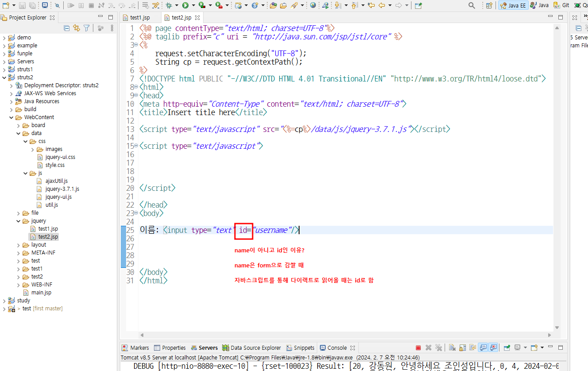Click the Open Console icon
This screenshot has height=371, width=588.
point(534,348)
